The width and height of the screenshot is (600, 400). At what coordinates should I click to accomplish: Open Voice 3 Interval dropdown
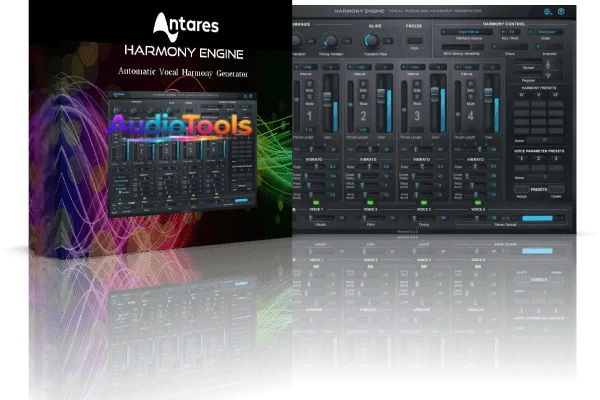tap(413, 67)
